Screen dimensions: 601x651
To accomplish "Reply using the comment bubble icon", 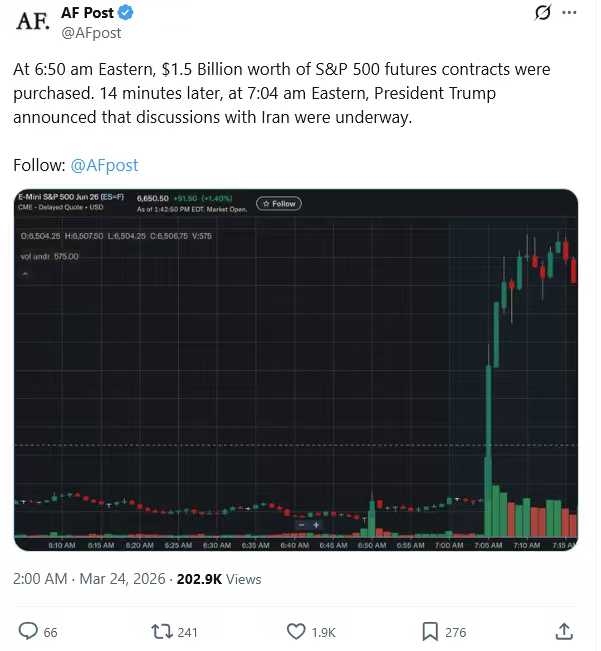I will [x=29, y=631].
